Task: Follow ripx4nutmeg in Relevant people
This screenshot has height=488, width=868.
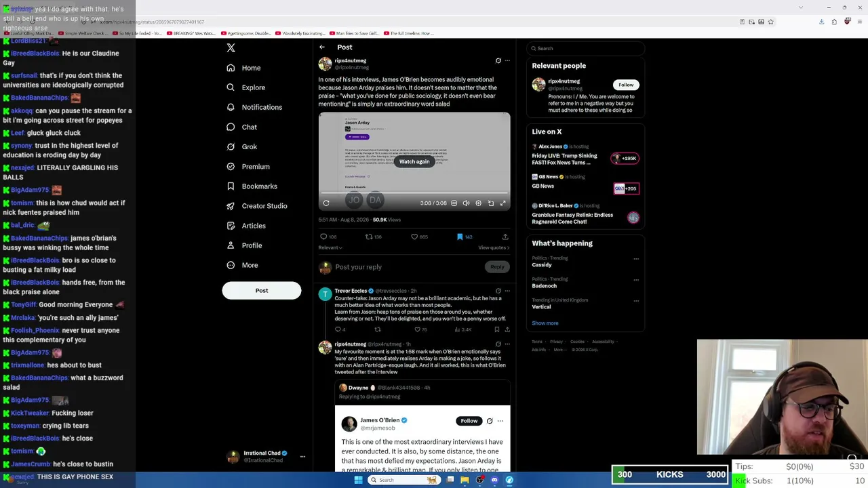Action: pos(626,85)
